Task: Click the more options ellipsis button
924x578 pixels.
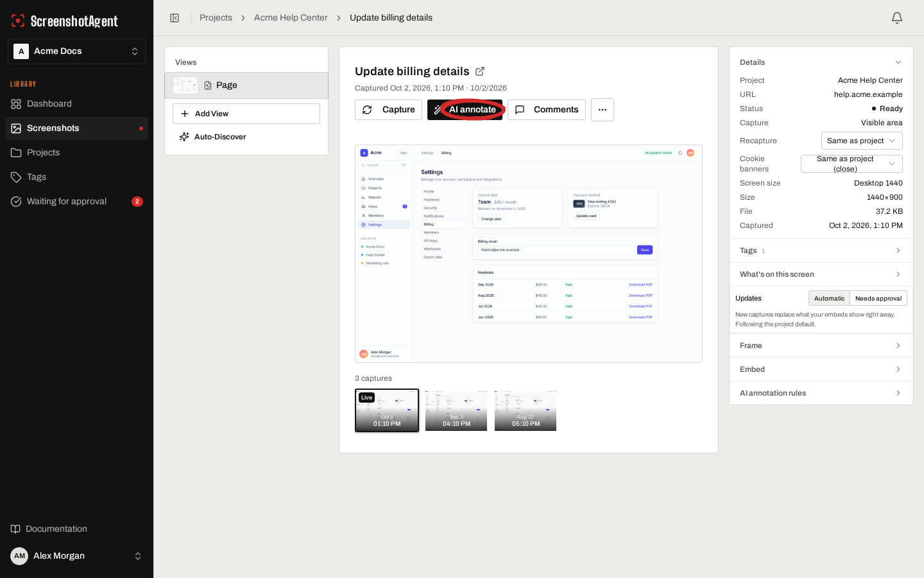Action: (603, 110)
